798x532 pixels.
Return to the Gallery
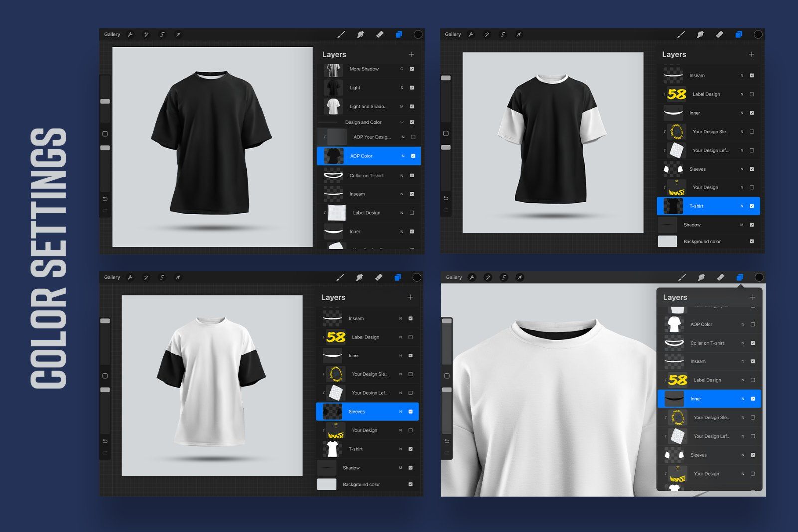coord(112,34)
